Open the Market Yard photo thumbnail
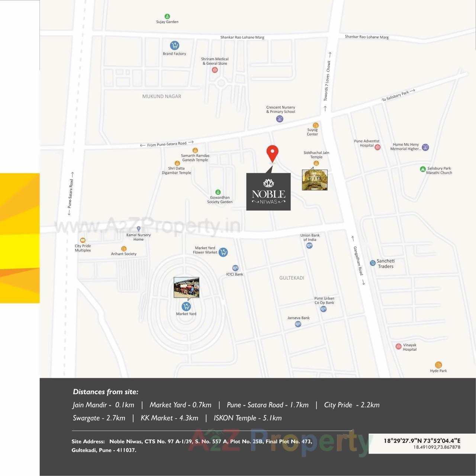Screen dimensions: 476x476 [187, 287]
